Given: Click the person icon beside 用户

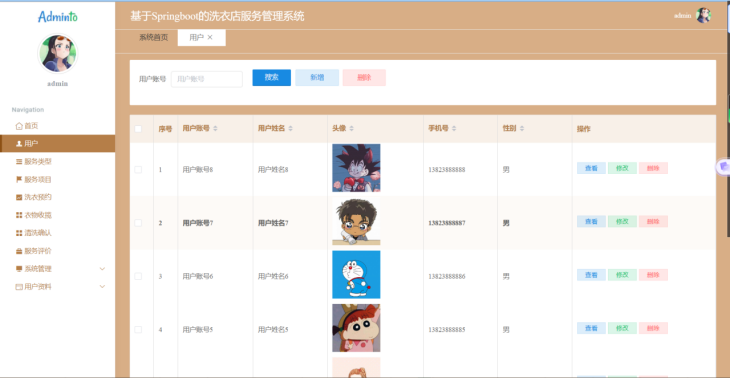Looking at the screenshot, I should pyautogui.click(x=19, y=144).
